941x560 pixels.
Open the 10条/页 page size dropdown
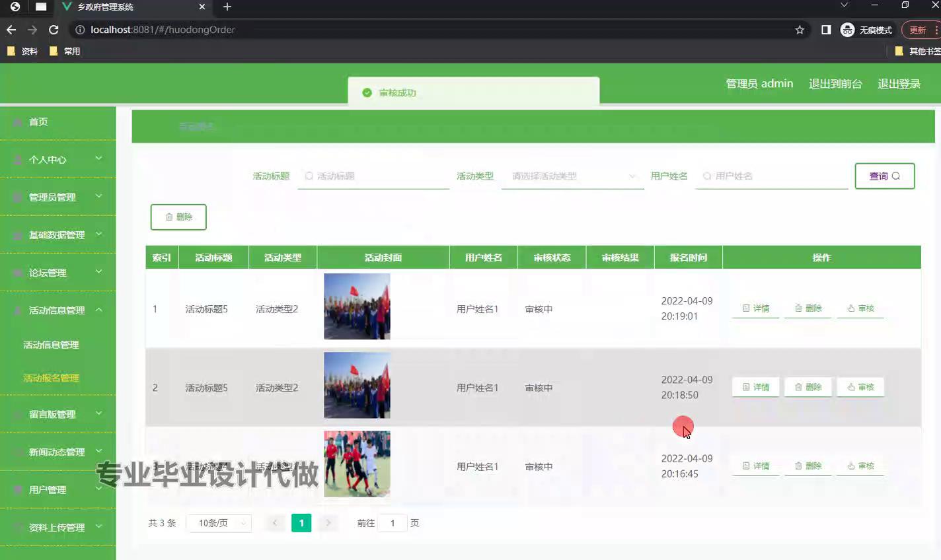[219, 523]
